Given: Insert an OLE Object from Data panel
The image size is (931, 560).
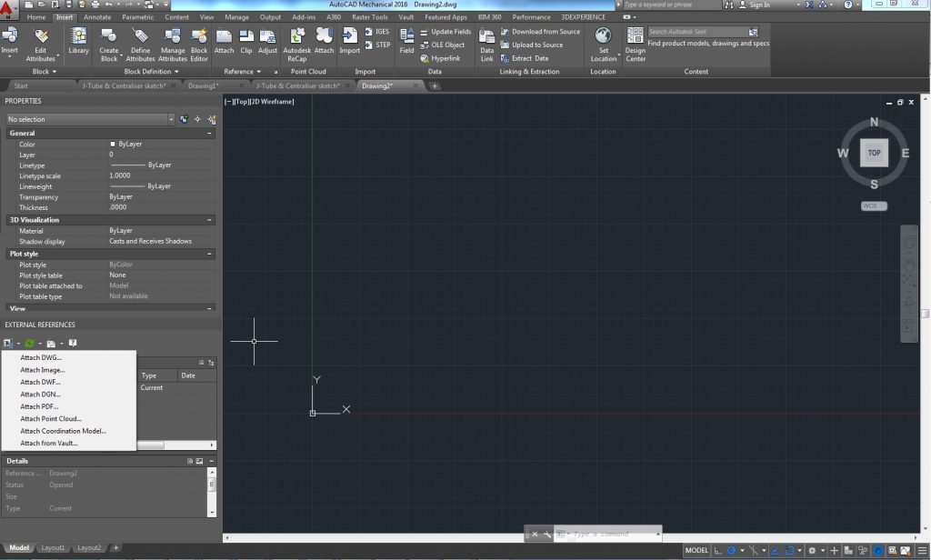Looking at the screenshot, I should [445, 45].
